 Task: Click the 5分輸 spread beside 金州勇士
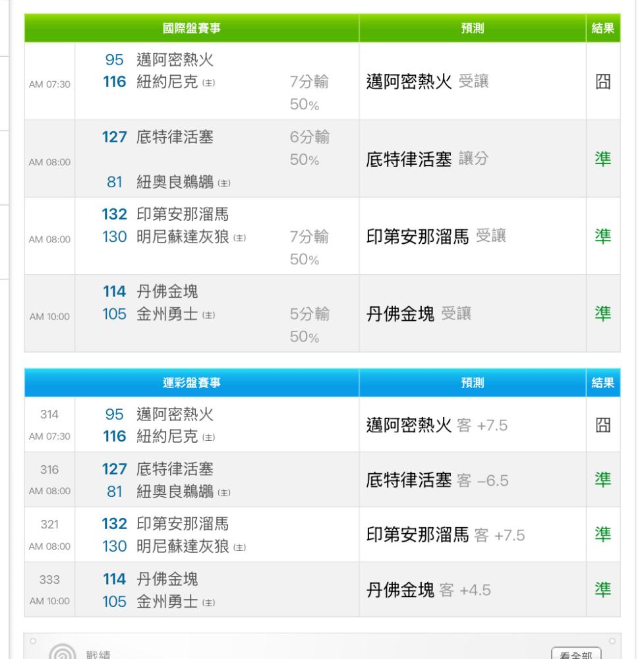[309, 314]
